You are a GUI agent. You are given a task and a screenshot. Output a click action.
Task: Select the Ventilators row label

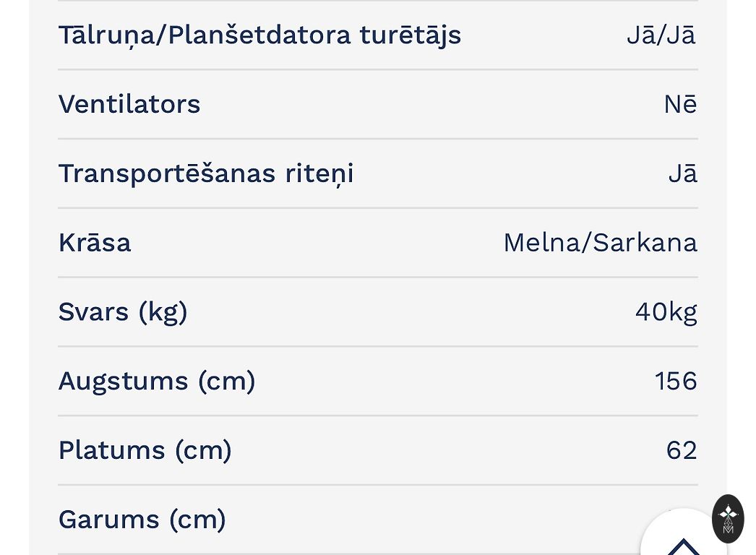(x=129, y=104)
